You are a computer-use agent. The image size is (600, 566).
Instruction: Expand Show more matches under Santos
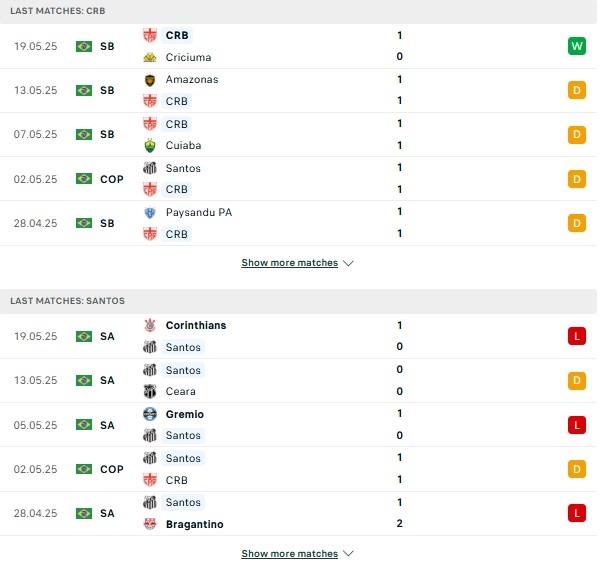tap(290, 554)
